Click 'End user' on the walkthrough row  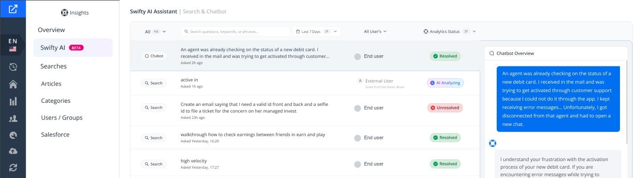373,138
